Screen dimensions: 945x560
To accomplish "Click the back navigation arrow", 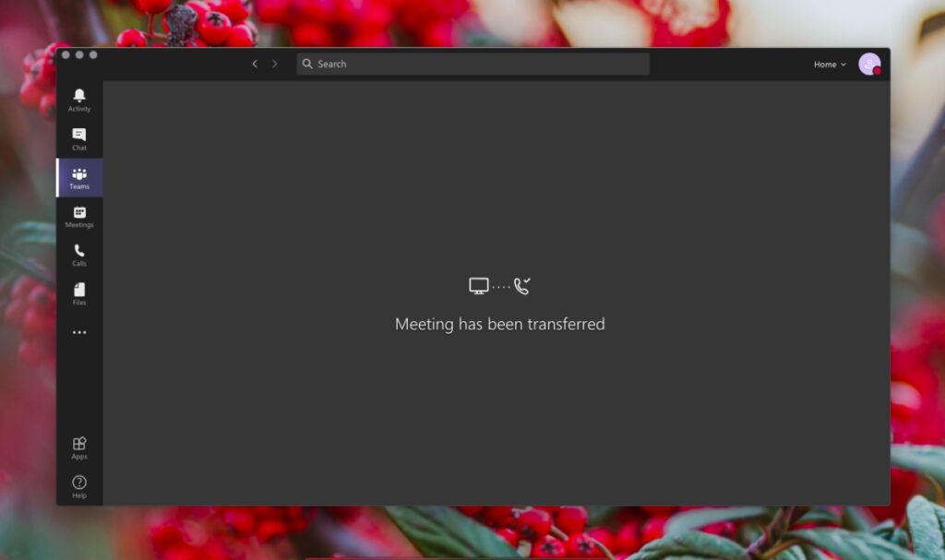I will pyautogui.click(x=255, y=64).
